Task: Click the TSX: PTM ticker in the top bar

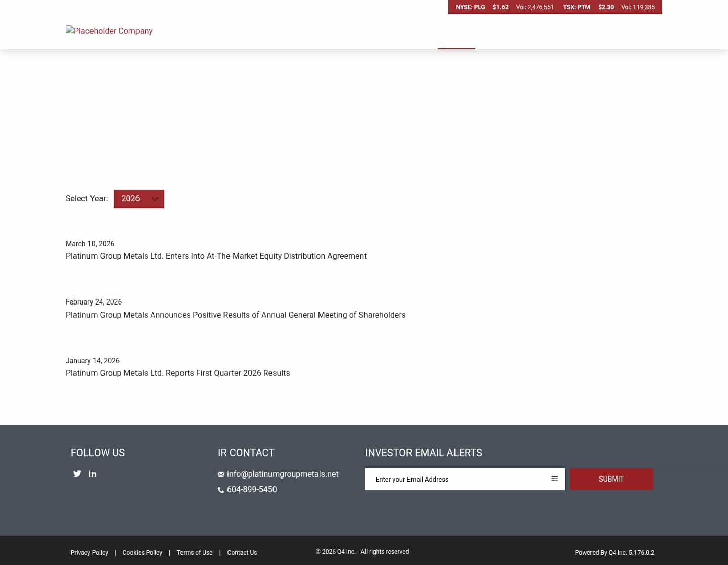Action: coord(576,7)
